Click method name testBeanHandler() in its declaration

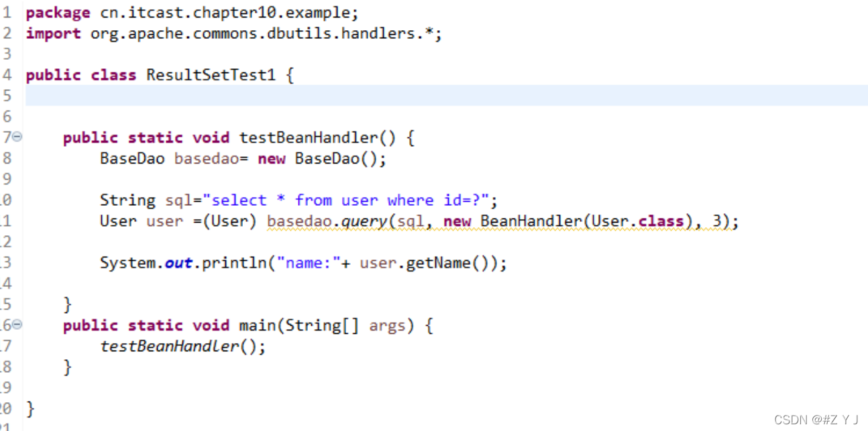pyautogui.click(x=318, y=137)
